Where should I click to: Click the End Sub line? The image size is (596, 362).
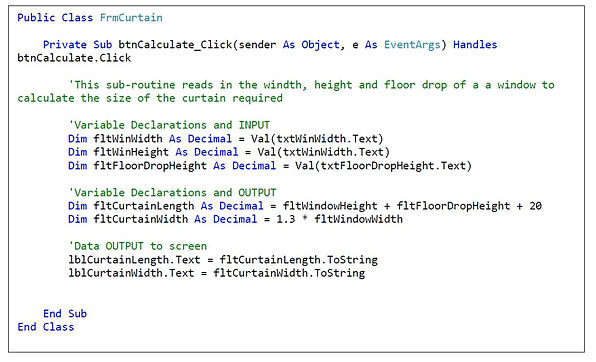coord(65,314)
